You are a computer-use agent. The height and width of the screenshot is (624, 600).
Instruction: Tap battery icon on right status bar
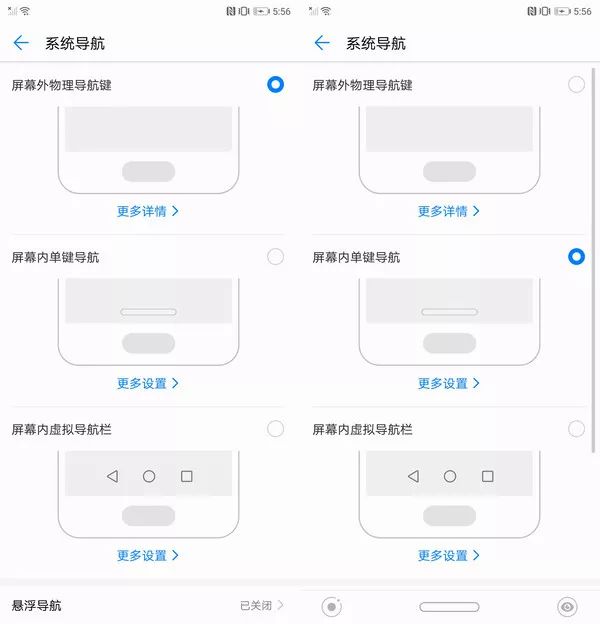(562, 11)
